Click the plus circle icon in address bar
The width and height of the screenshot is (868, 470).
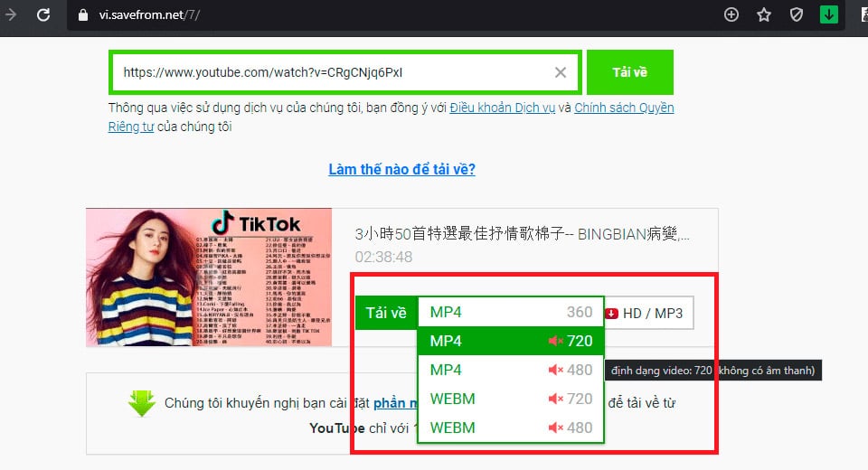coord(731,15)
